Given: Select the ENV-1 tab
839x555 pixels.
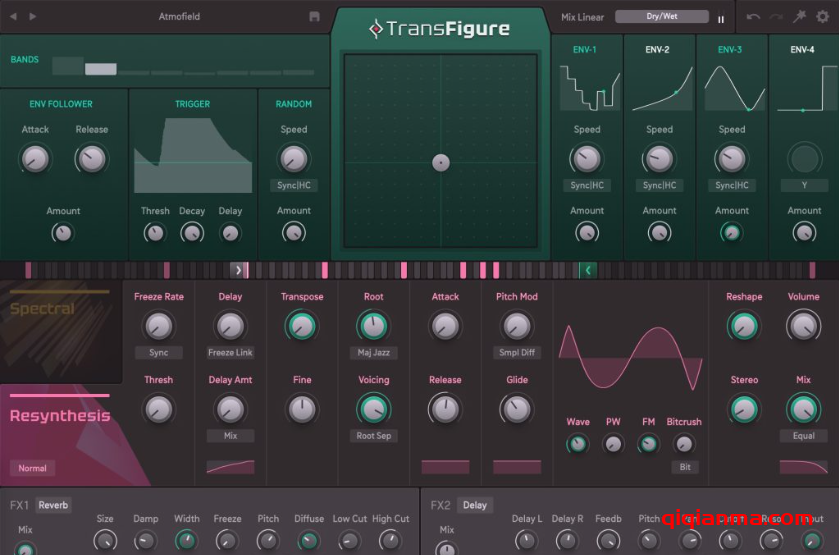Looking at the screenshot, I should 584,50.
